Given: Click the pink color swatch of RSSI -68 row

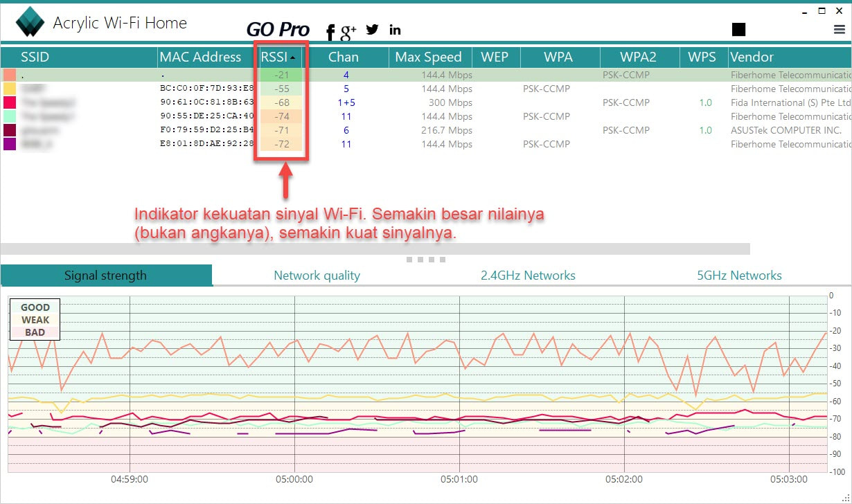Looking at the screenshot, I should tap(10, 102).
